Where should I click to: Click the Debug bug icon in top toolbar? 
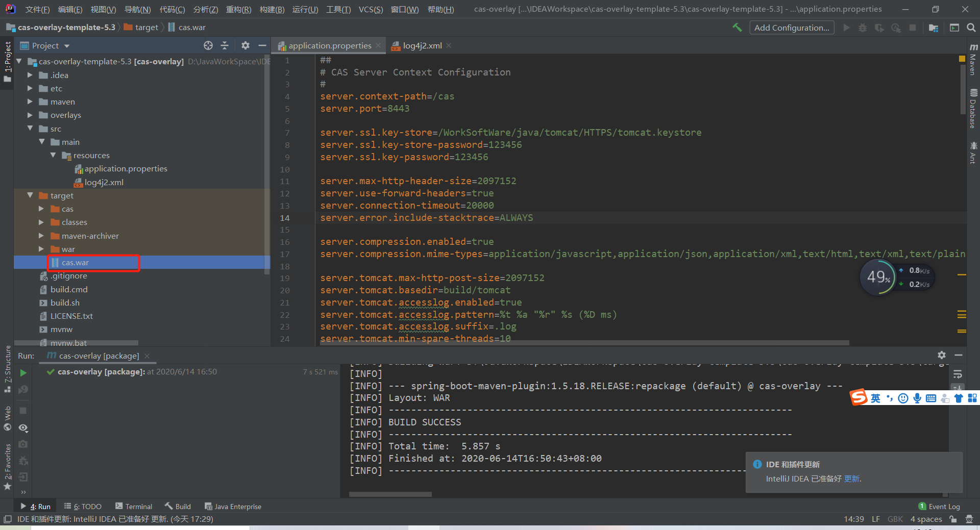tap(863, 28)
